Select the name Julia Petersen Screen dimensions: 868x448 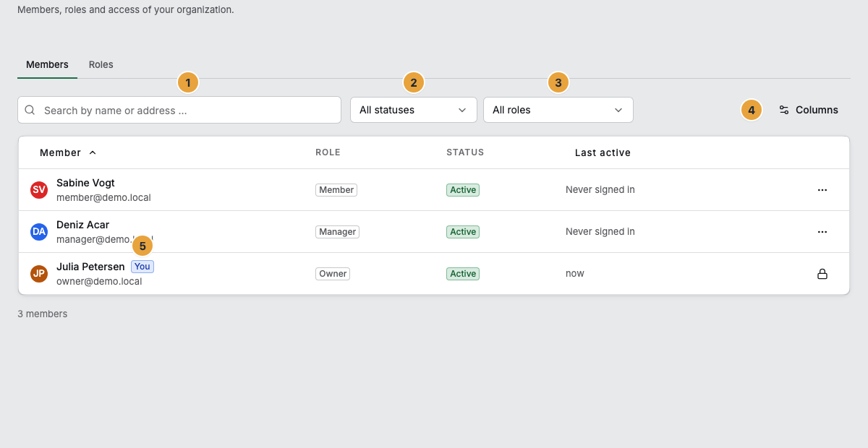pos(90,267)
